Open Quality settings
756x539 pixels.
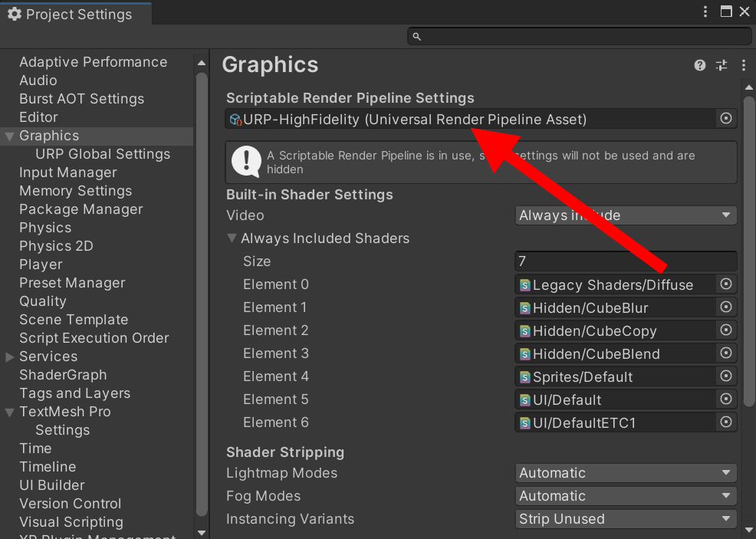click(x=43, y=301)
